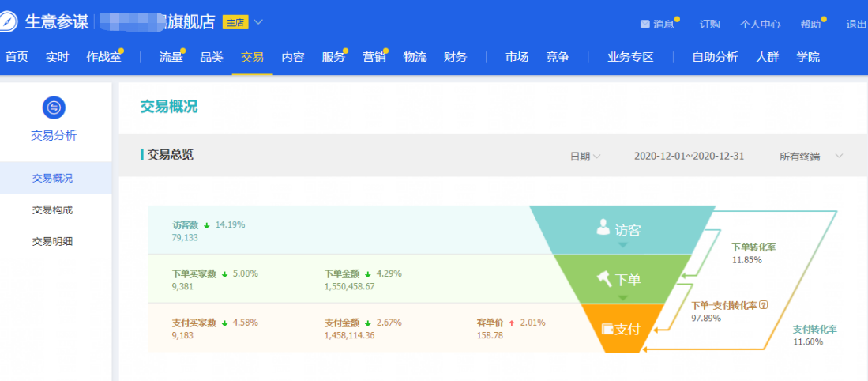Click the 下单 gavel icon in funnel
The height and width of the screenshot is (381, 868).
click(x=604, y=278)
